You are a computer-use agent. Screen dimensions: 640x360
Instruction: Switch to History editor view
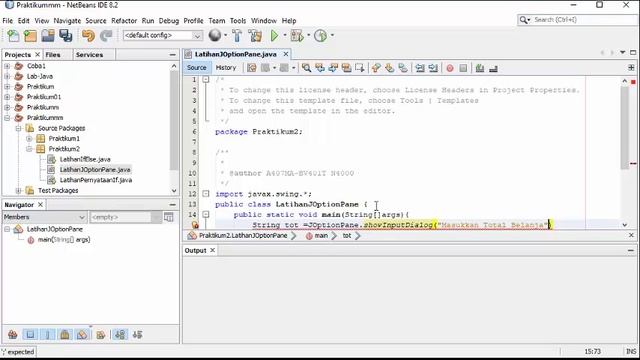pos(226,68)
